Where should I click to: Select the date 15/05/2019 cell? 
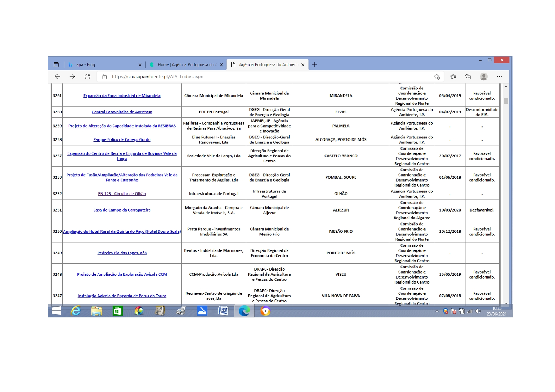(450, 274)
